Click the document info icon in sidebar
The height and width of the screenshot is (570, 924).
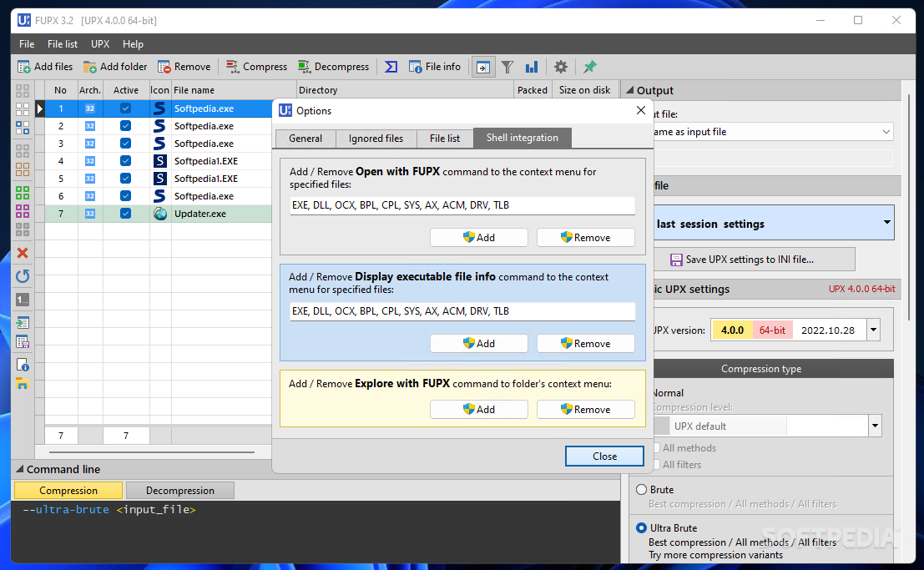click(x=23, y=365)
